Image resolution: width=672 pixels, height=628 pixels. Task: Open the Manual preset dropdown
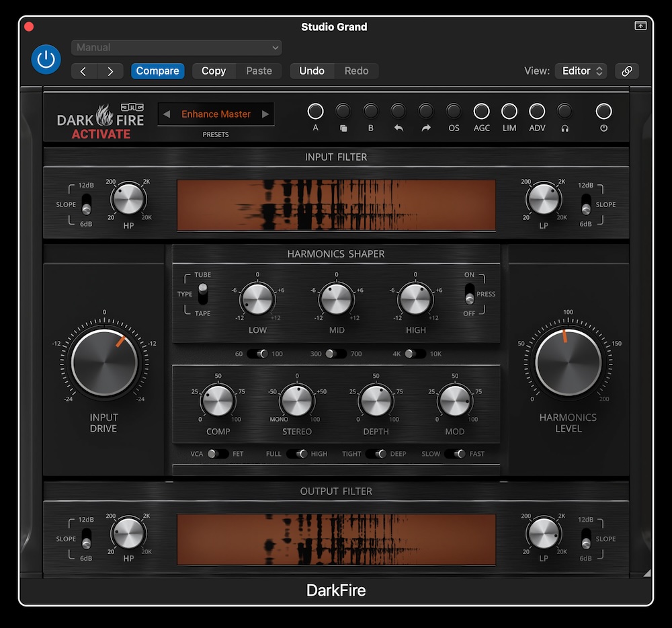coord(176,47)
